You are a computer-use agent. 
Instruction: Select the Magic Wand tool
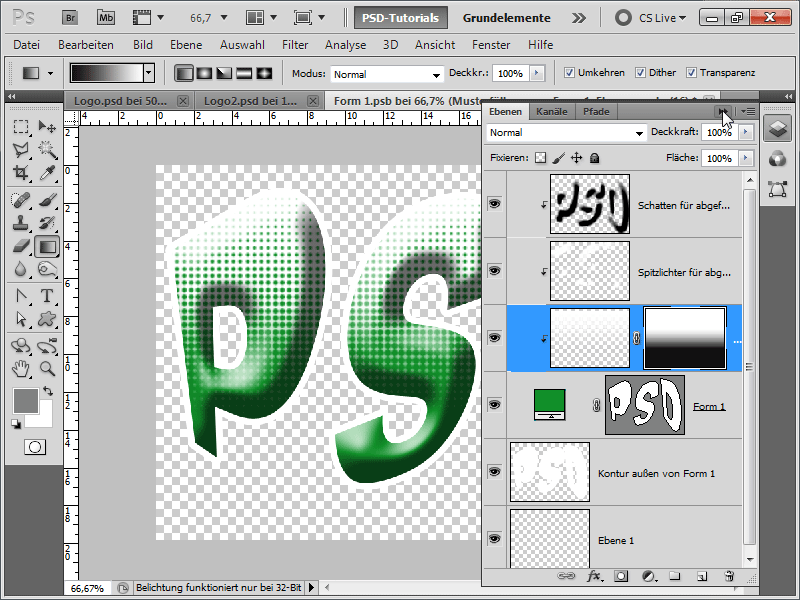47,149
